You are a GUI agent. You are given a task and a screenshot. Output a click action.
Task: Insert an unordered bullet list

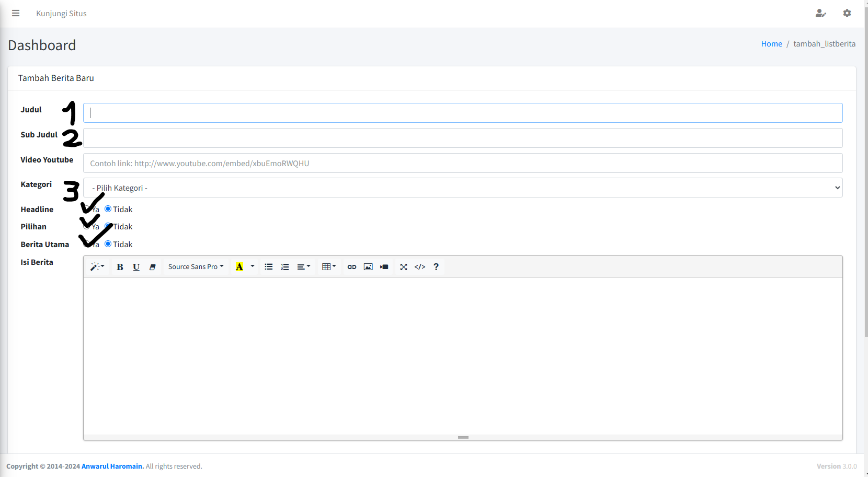point(269,266)
